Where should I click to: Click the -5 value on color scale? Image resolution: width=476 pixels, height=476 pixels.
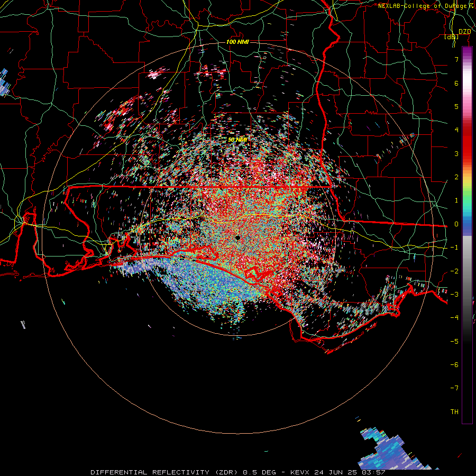pyautogui.click(x=454, y=342)
